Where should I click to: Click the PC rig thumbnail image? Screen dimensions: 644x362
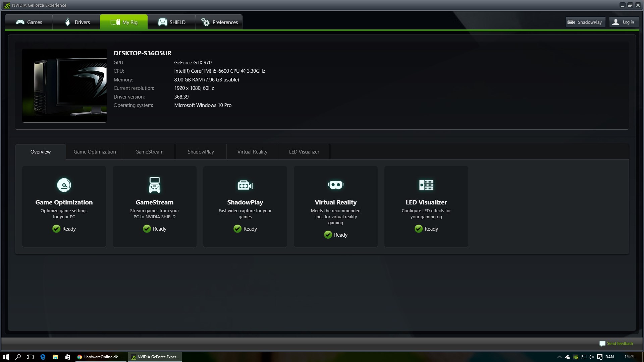tap(64, 85)
